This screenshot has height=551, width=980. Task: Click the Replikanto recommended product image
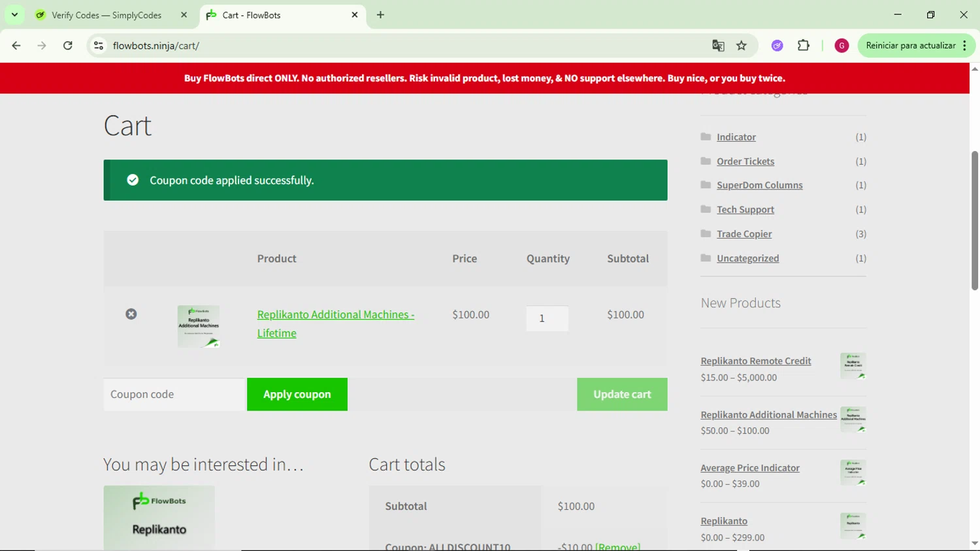(159, 518)
